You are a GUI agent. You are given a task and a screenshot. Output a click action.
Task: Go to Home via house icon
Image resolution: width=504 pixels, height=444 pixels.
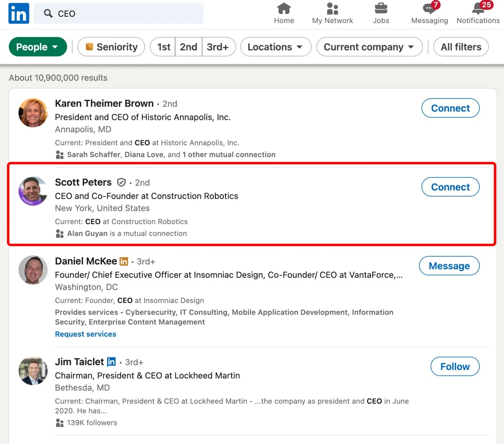click(x=284, y=9)
